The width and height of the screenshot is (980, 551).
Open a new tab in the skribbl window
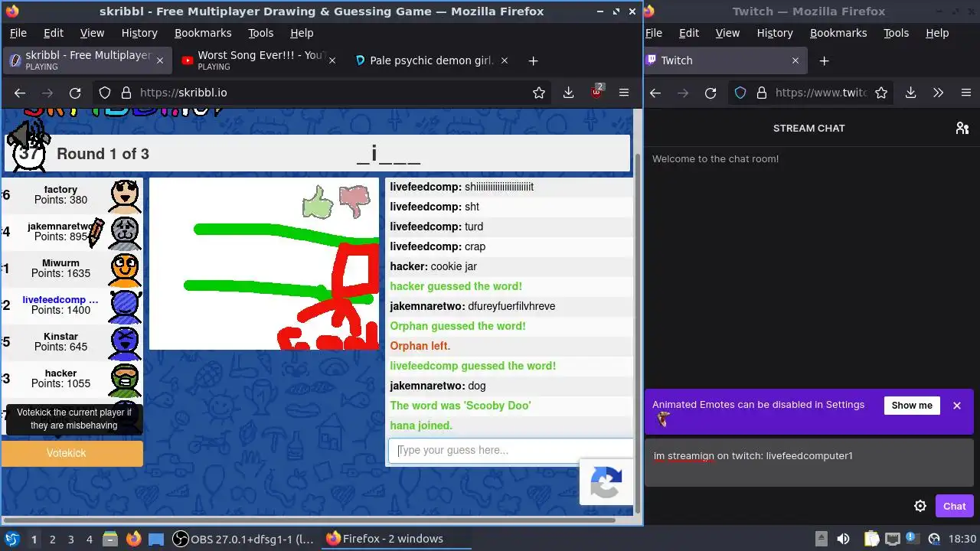coord(533,60)
